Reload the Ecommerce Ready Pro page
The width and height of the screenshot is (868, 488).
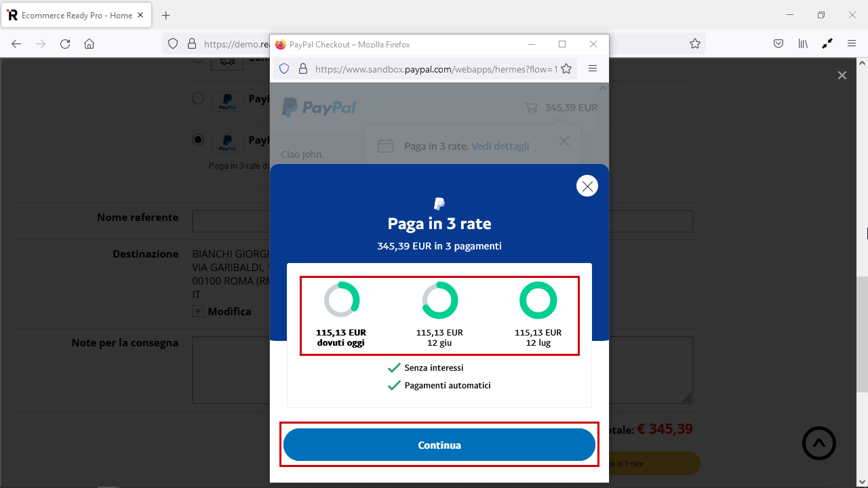pos(65,43)
